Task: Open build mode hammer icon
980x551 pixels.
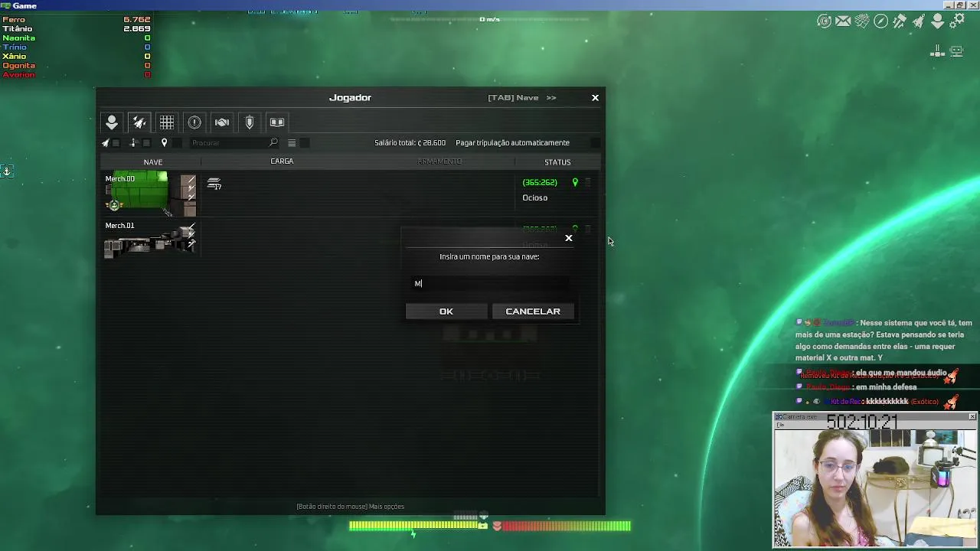Action: pyautogui.click(x=900, y=21)
